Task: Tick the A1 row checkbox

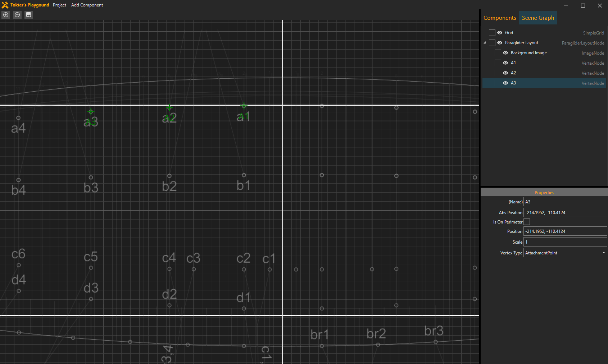Action: click(498, 63)
